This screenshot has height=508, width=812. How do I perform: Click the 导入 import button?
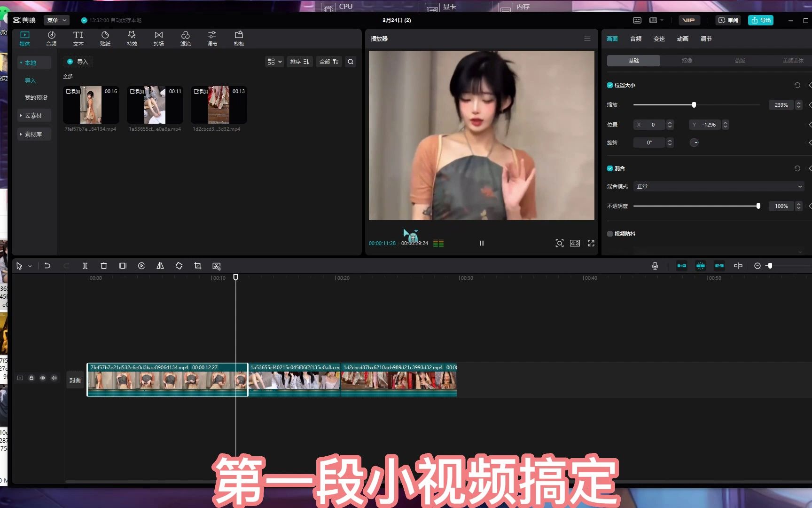[x=78, y=61]
